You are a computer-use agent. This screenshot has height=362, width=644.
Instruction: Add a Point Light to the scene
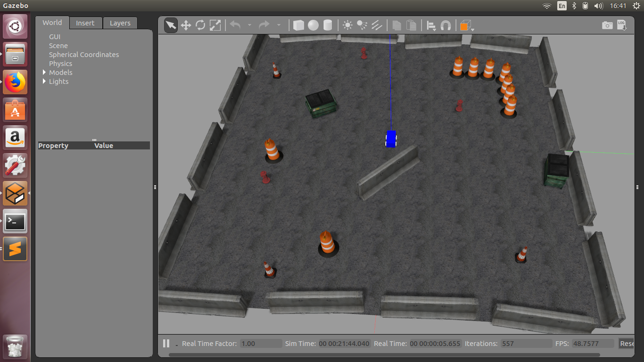coord(347,25)
